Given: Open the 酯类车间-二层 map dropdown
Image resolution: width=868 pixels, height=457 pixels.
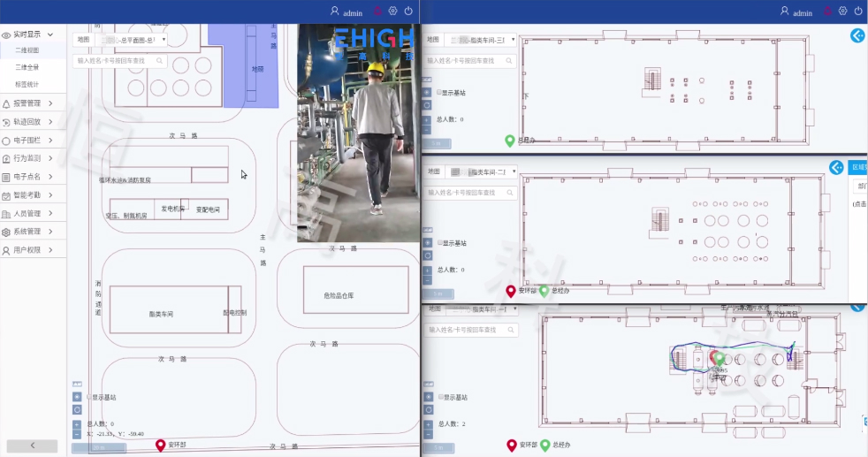Looking at the screenshot, I should [482, 172].
